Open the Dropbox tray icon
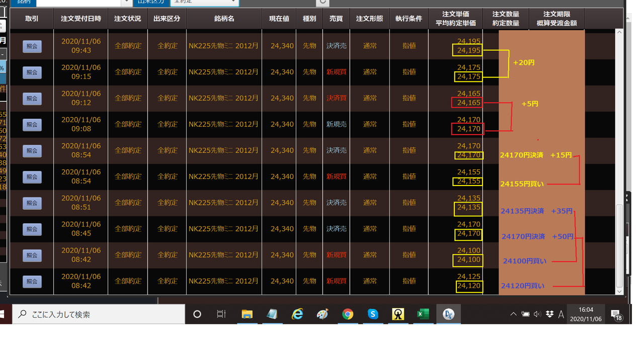This screenshot has width=644, height=362. click(x=549, y=314)
